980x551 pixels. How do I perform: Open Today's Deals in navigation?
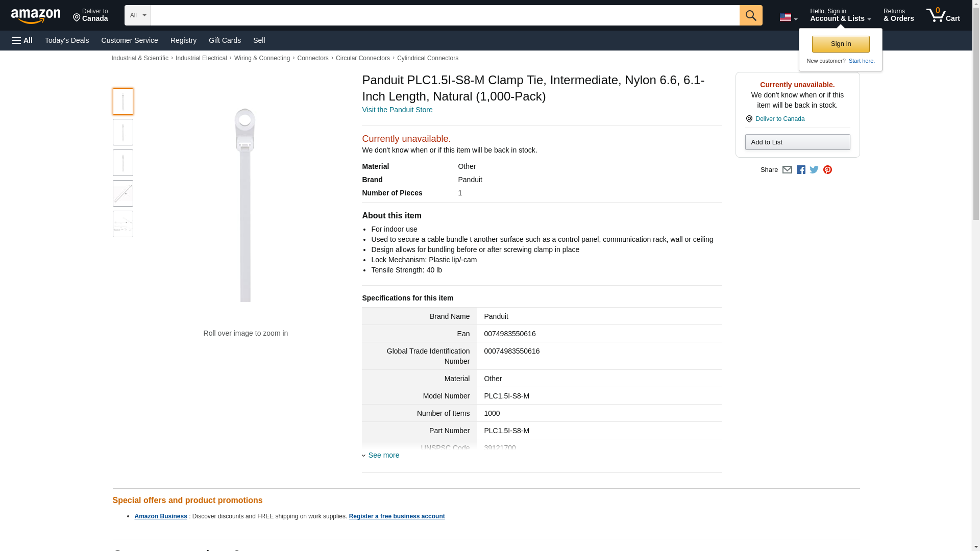point(67,40)
